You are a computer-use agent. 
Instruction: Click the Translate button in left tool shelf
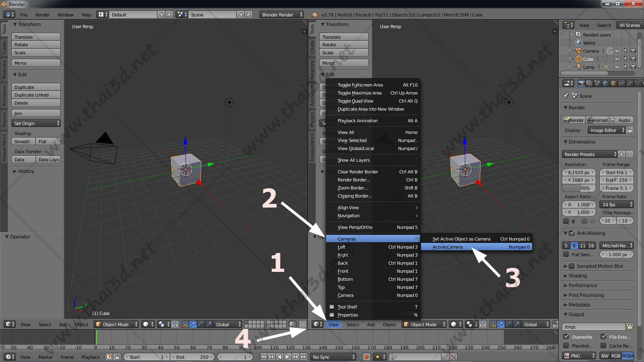(x=36, y=37)
